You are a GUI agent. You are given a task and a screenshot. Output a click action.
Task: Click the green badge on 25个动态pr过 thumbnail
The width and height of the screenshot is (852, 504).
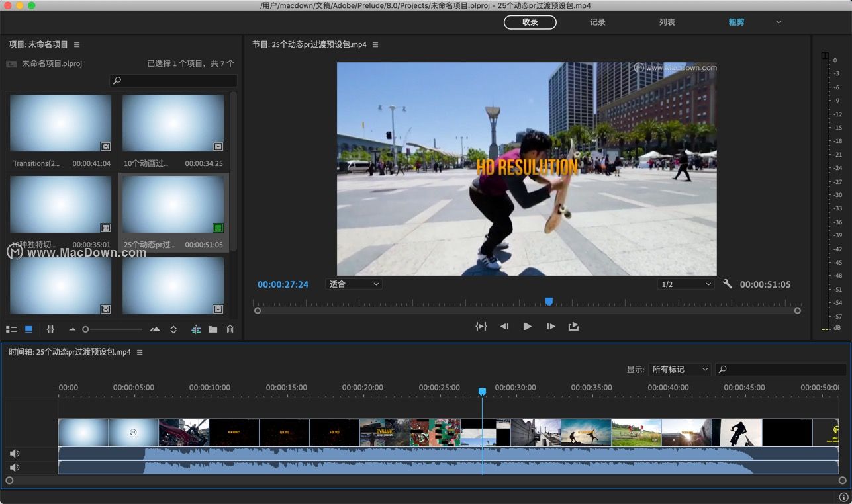(x=218, y=228)
